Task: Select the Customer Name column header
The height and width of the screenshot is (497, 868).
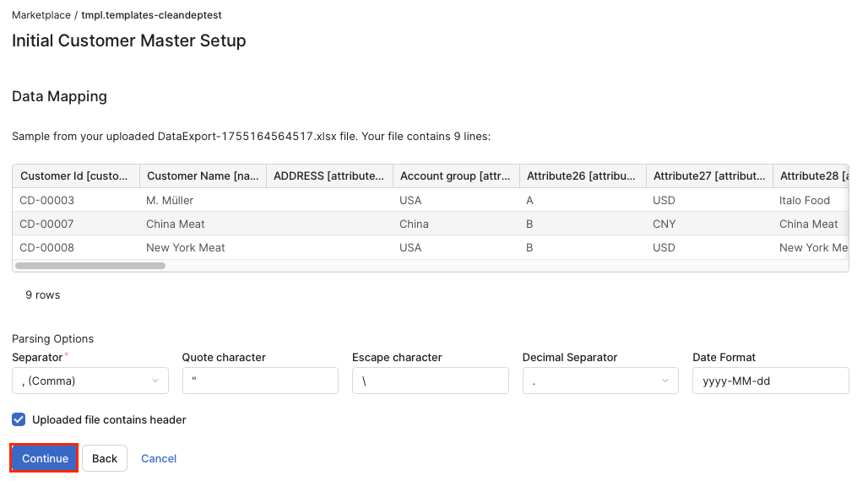Action: click(x=203, y=176)
